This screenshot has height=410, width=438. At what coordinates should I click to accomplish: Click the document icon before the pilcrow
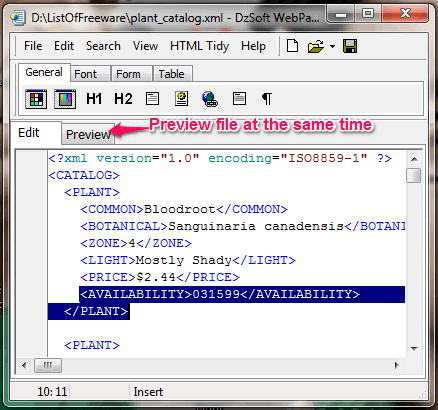239,99
